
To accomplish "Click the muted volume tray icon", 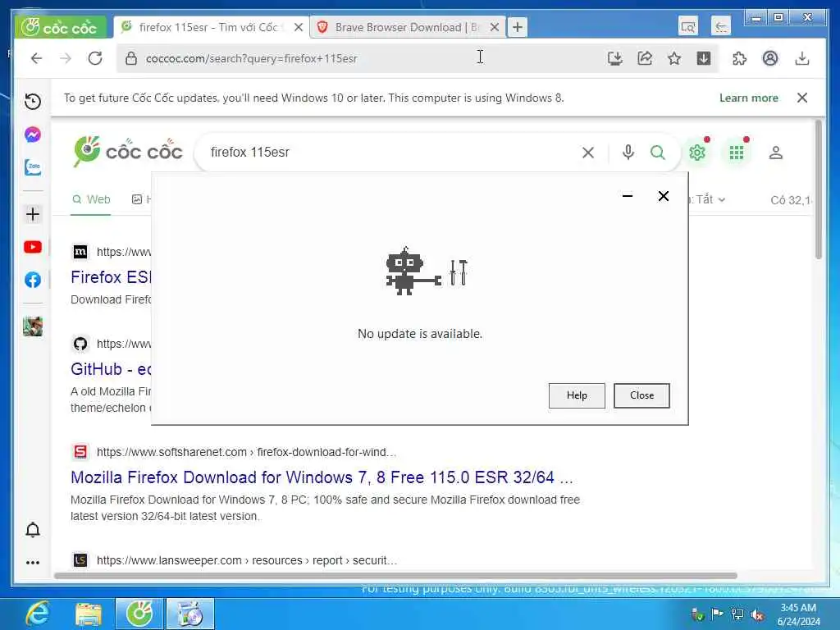I will tap(758, 614).
